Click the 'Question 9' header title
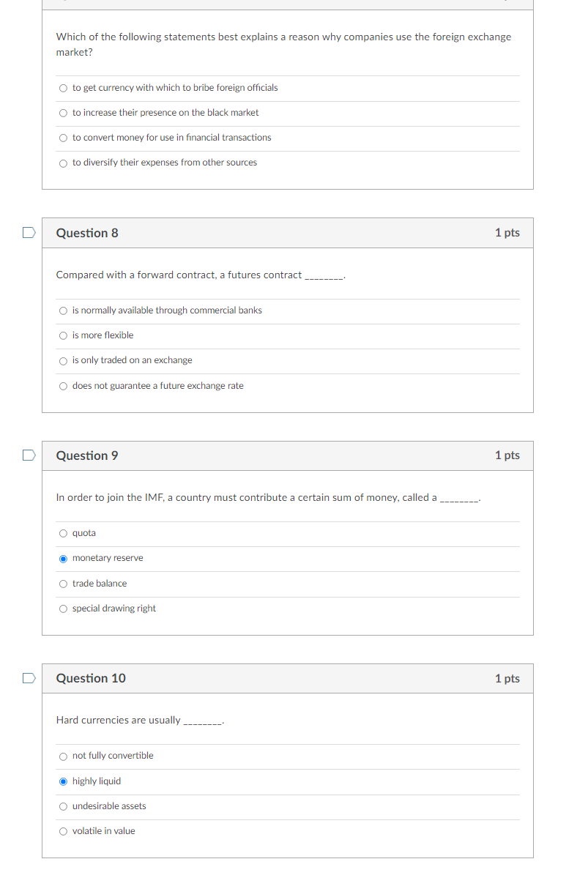This screenshot has height=889, width=588. 87,455
